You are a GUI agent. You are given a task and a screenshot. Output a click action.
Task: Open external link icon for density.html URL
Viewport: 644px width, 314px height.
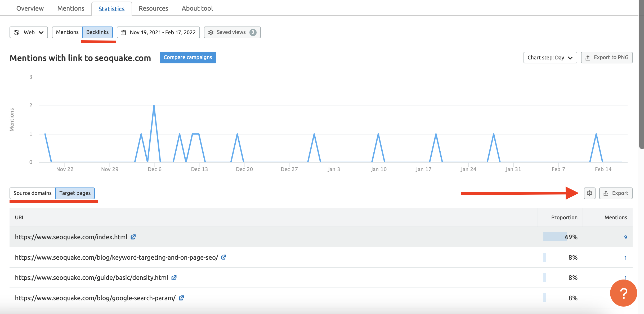tap(174, 278)
